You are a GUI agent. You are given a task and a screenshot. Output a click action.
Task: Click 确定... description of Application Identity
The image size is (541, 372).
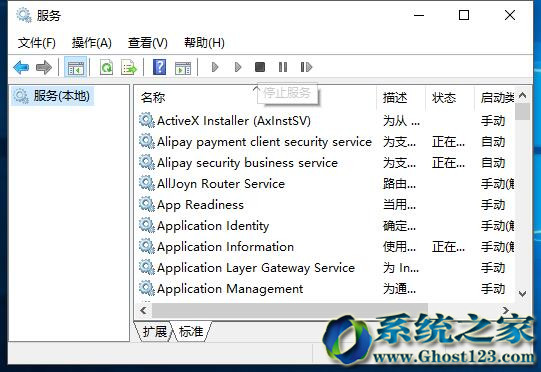click(400, 226)
